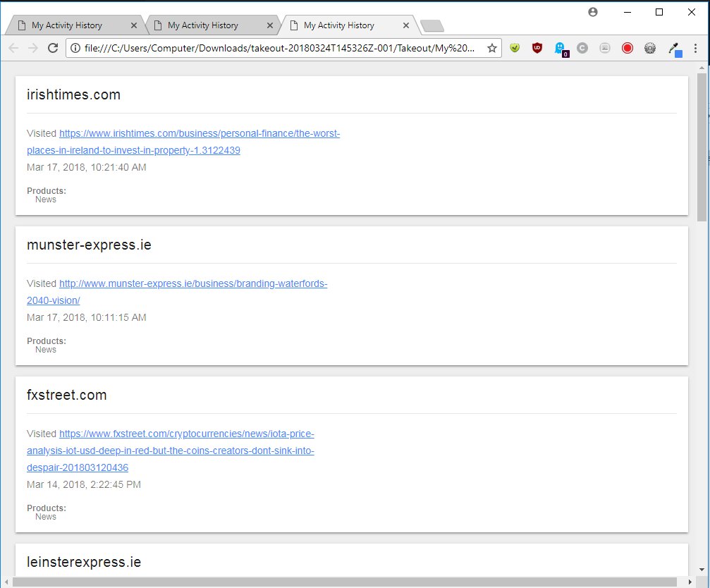Click the vertical scrollbar down arrow
Viewport: 710px width, 588px height.
[x=702, y=570]
